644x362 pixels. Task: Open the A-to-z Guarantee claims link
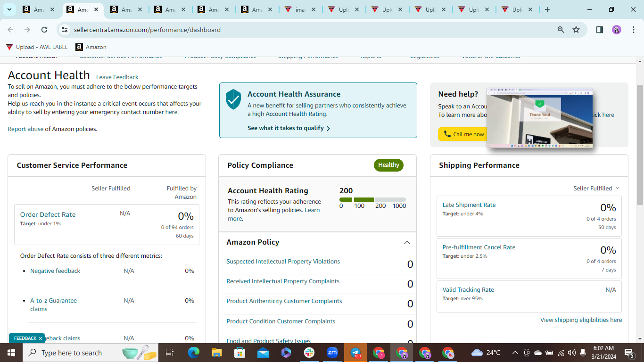tap(53, 304)
